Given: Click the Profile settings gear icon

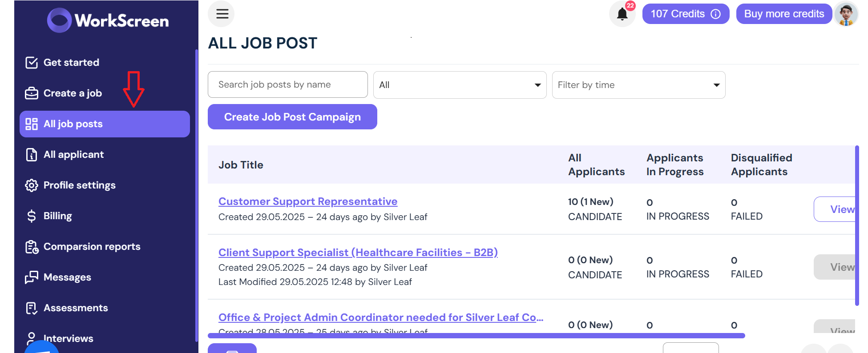Looking at the screenshot, I should 32,185.
